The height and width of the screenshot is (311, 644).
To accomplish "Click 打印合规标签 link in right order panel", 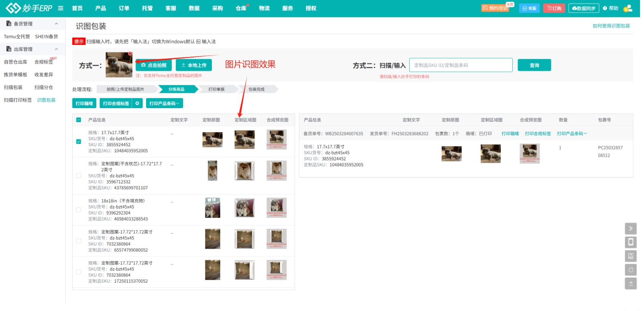I will click(538, 133).
